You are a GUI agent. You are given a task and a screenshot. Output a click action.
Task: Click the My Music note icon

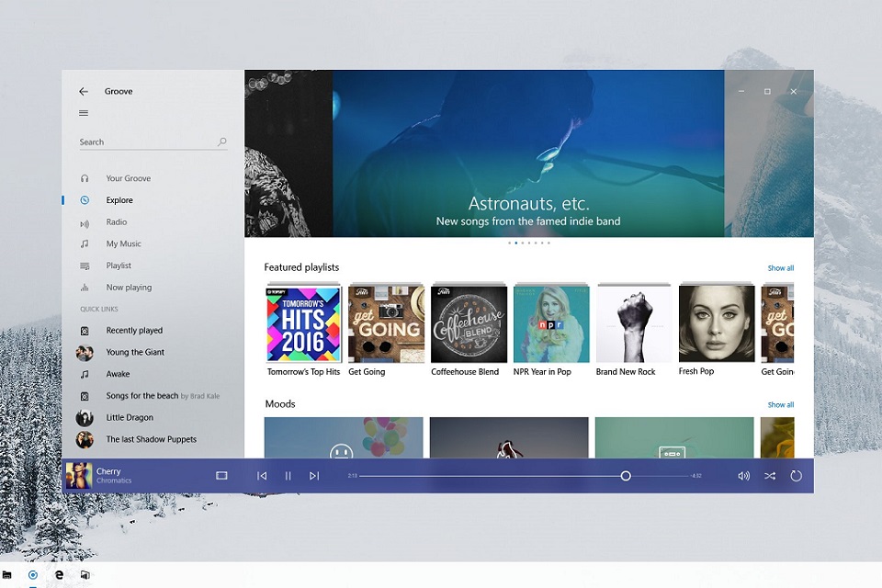tap(85, 243)
